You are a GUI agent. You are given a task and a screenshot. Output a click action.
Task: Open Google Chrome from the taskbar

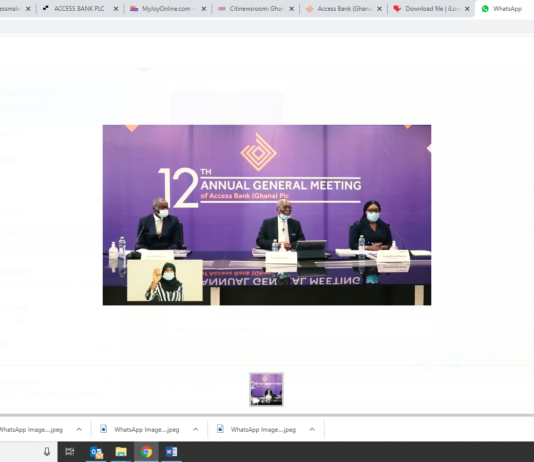(x=146, y=452)
